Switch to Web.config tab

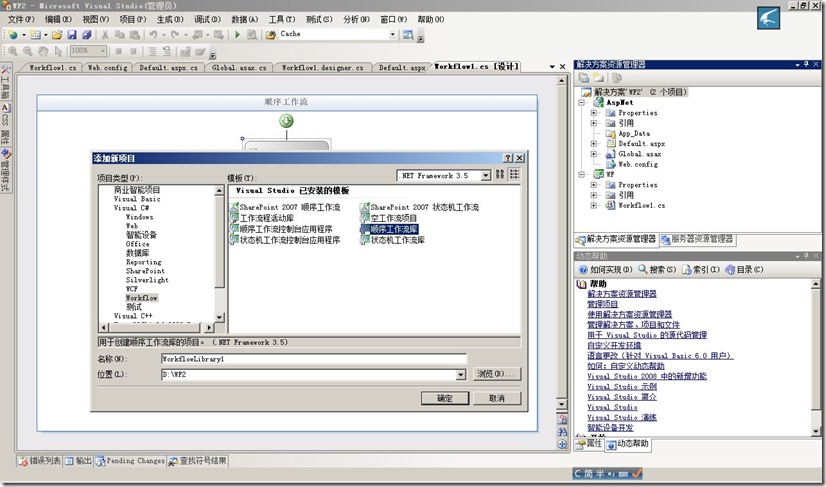tap(107, 67)
